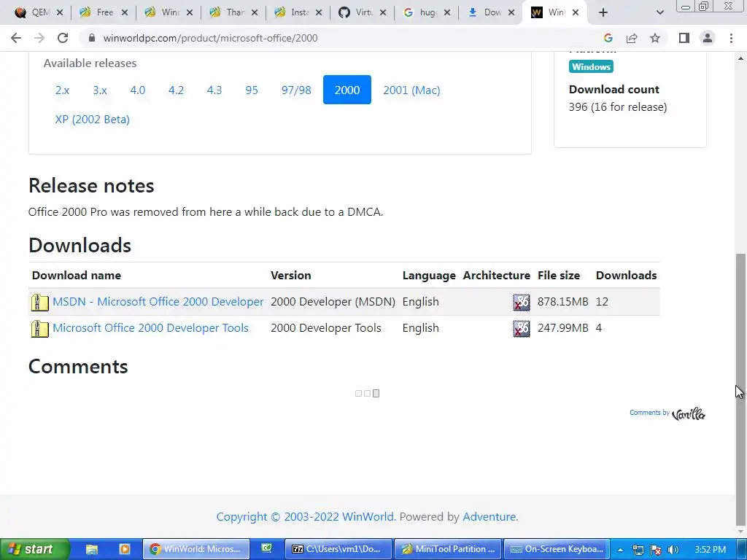Select release 95
This screenshot has width=747, height=560.
[252, 90]
